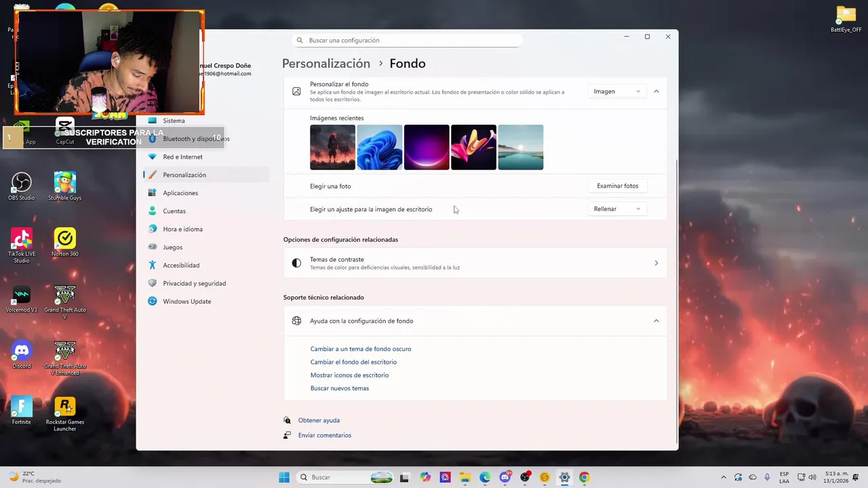This screenshot has width=868, height=488.
Task: Open link Cambiar a un tema de fondo oscuro
Action: point(361,349)
